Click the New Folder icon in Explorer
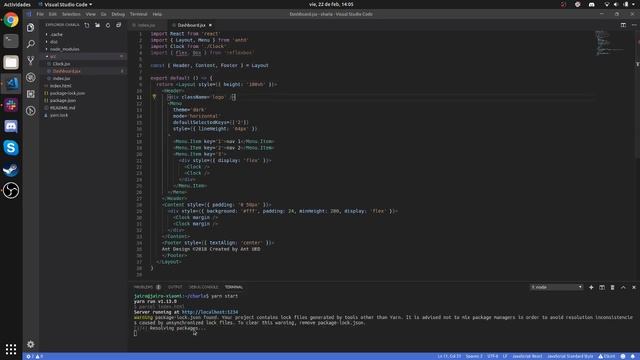Screen dimensions: 640x360 coord(98,25)
